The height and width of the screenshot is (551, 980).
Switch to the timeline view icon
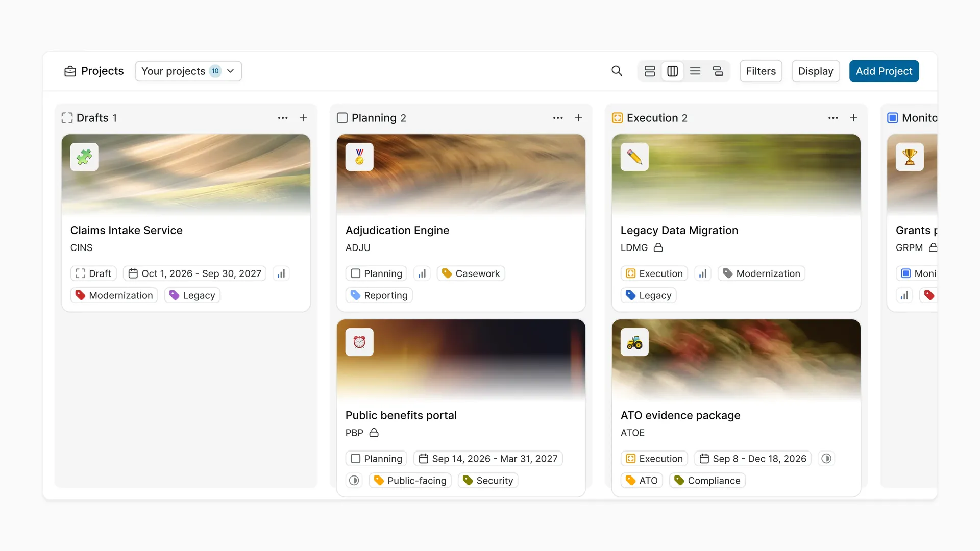click(718, 71)
